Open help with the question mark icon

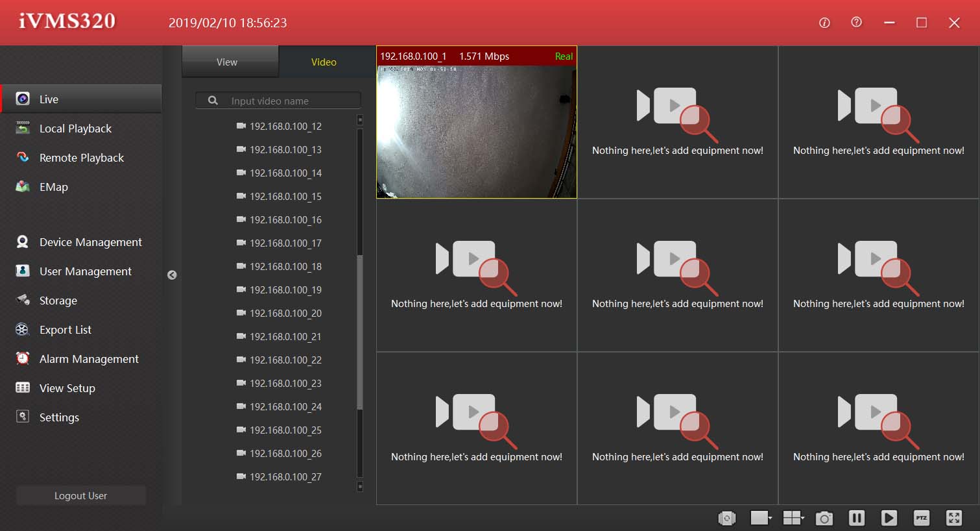click(857, 23)
